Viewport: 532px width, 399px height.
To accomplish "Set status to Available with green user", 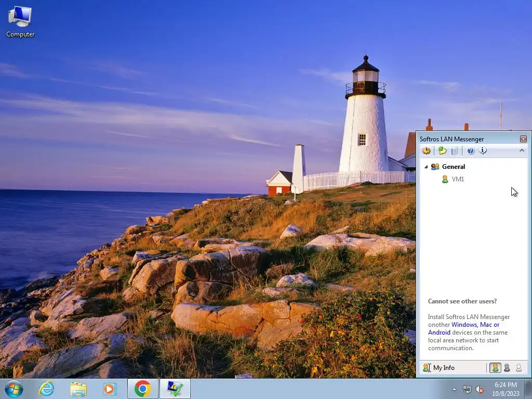I will (495, 368).
